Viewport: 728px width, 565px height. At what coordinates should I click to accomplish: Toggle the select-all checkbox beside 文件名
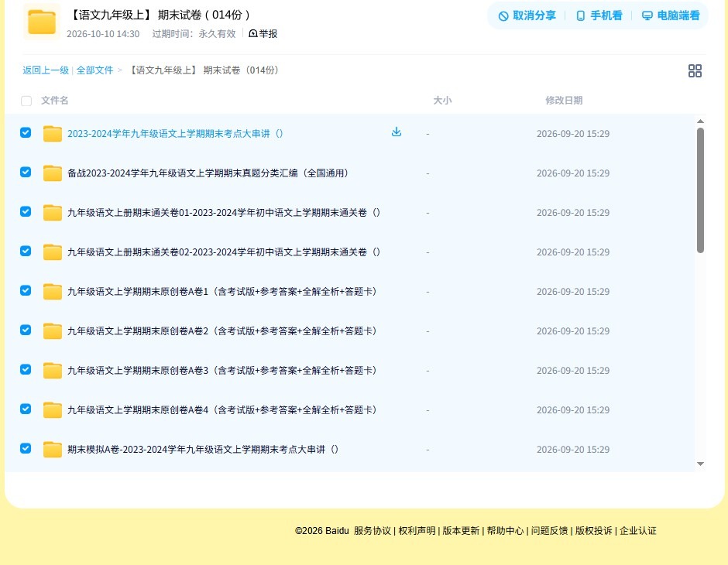click(26, 101)
